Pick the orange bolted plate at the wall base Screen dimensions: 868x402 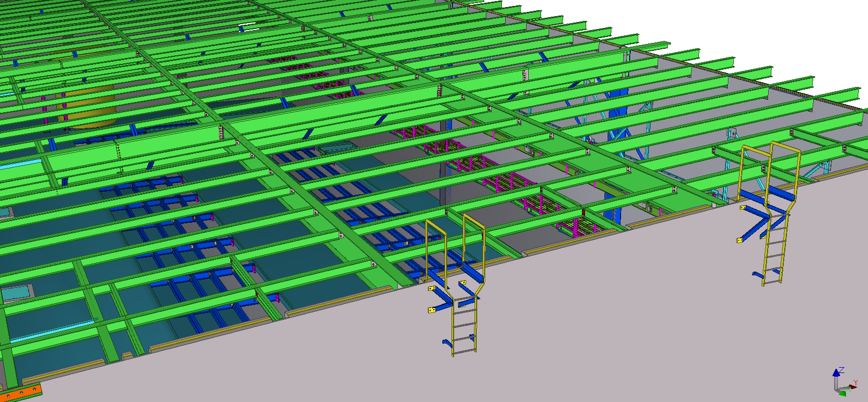(21, 392)
